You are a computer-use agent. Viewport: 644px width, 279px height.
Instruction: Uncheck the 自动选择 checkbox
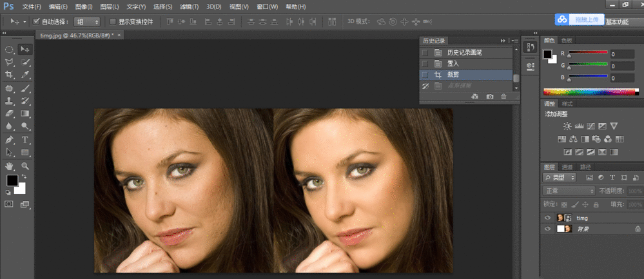pos(37,21)
